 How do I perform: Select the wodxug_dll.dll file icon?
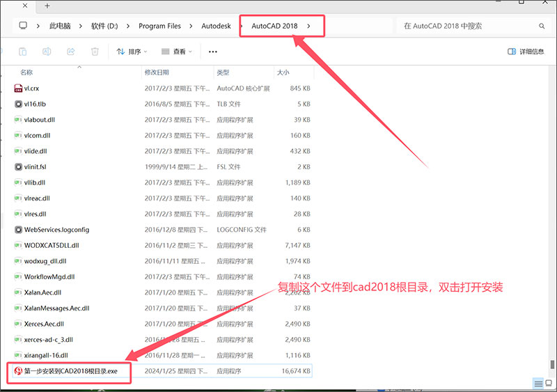[18, 261]
